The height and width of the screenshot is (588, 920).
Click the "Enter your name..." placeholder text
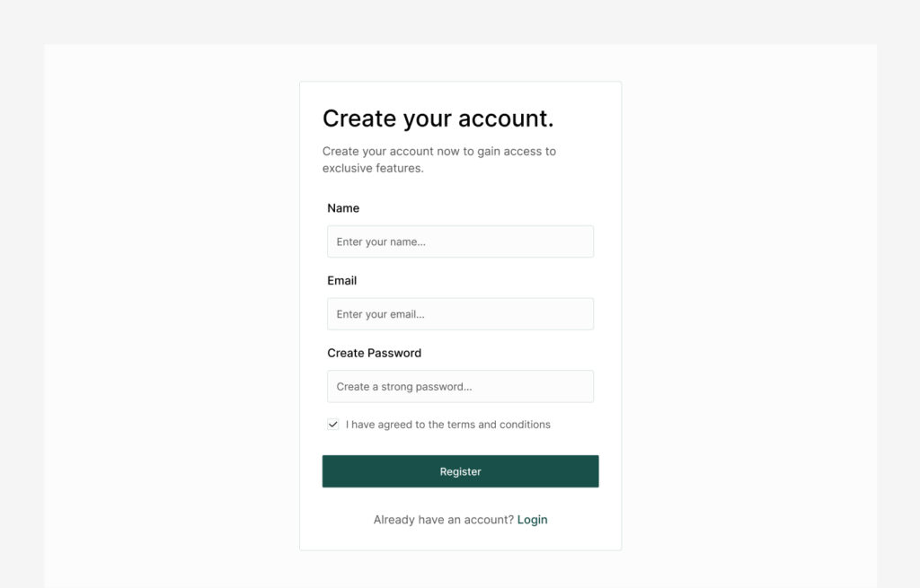381,241
